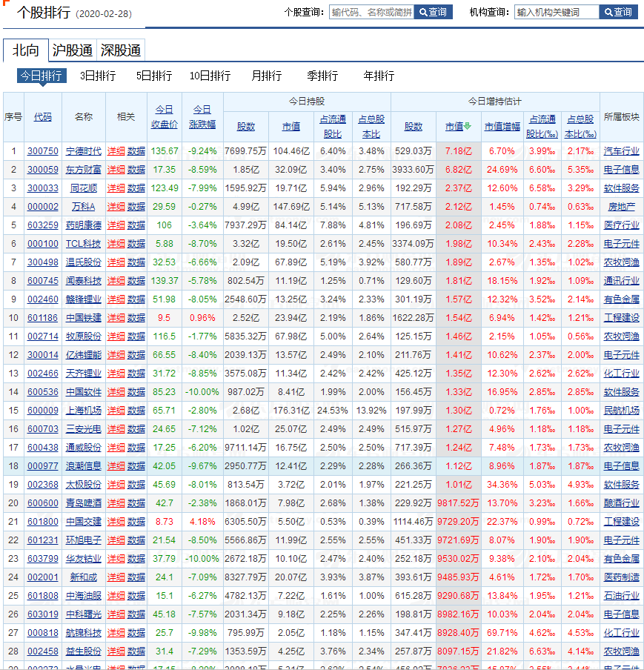Open 详细 link for 药明康德
Viewport: 644px width, 670px height.
116,225
